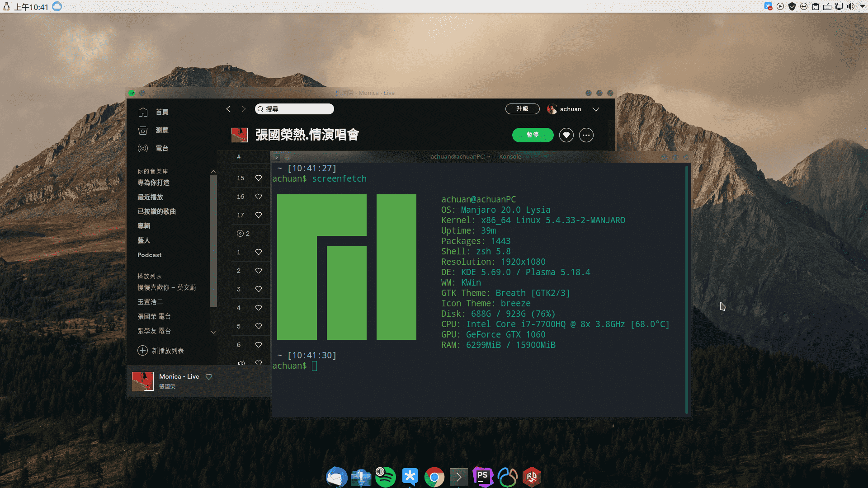
Task: Click the shield tray icon
Action: [792, 6]
